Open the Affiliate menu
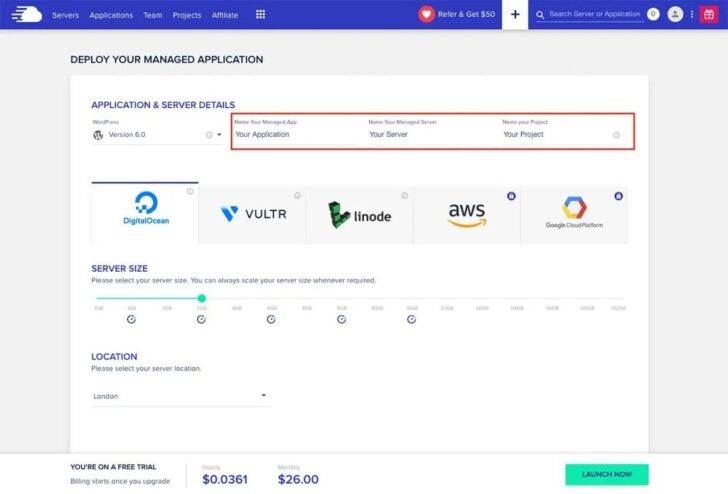The image size is (728, 494). point(225,15)
